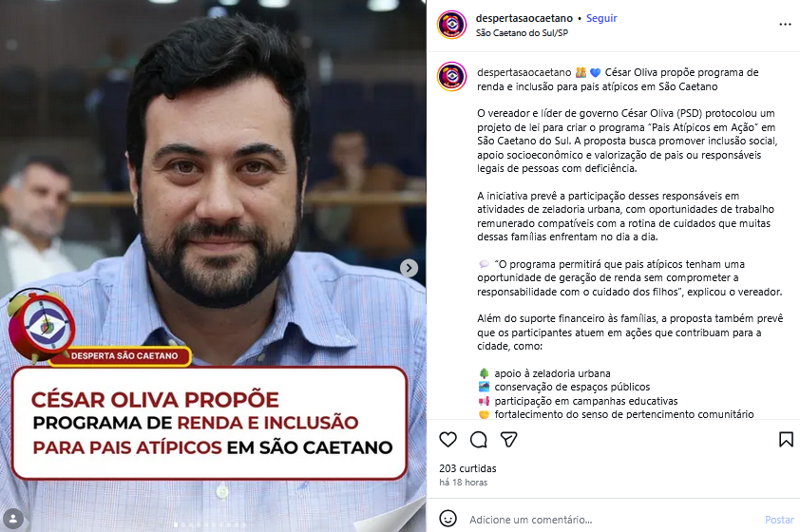The height and width of the screenshot is (532, 800).
Task: Open despertasaocaetano username in the header
Action: 524,18
